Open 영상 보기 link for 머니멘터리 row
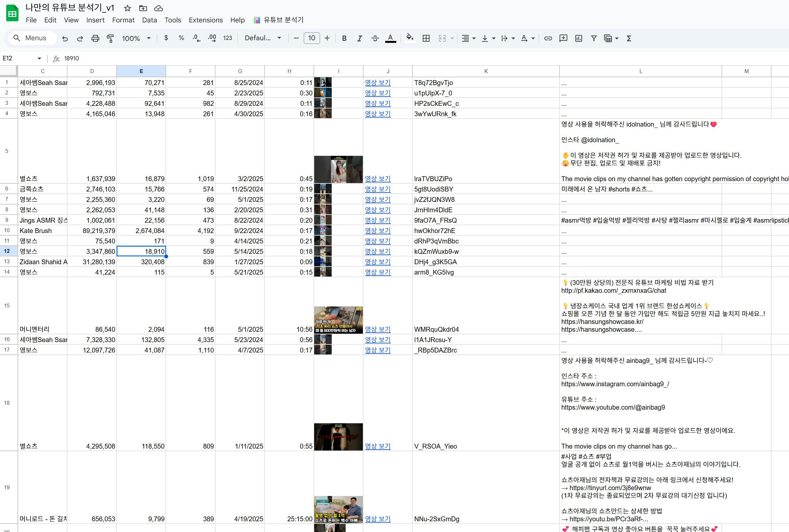 coord(377,329)
